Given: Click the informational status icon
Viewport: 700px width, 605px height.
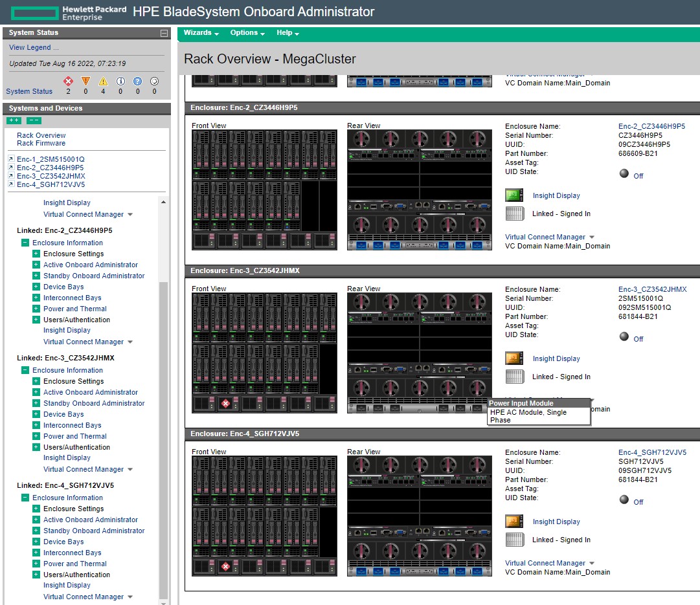Looking at the screenshot, I should 120,81.
